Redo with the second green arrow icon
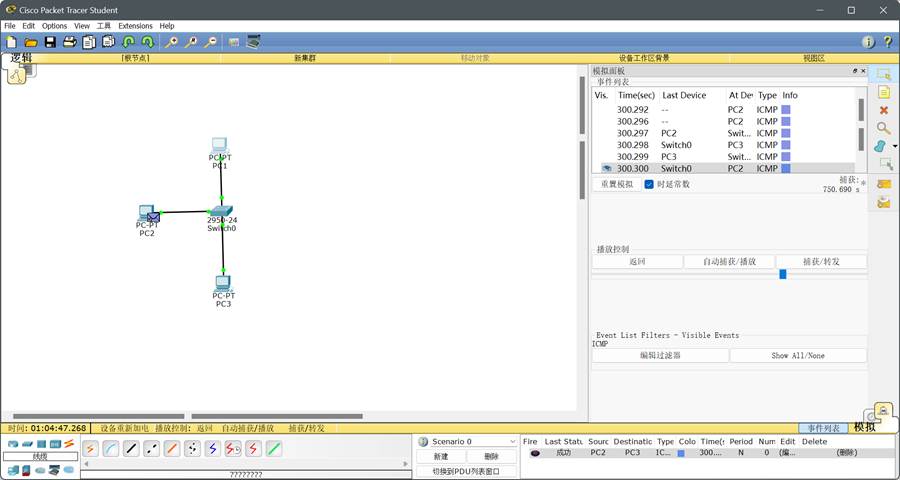 click(148, 42)
